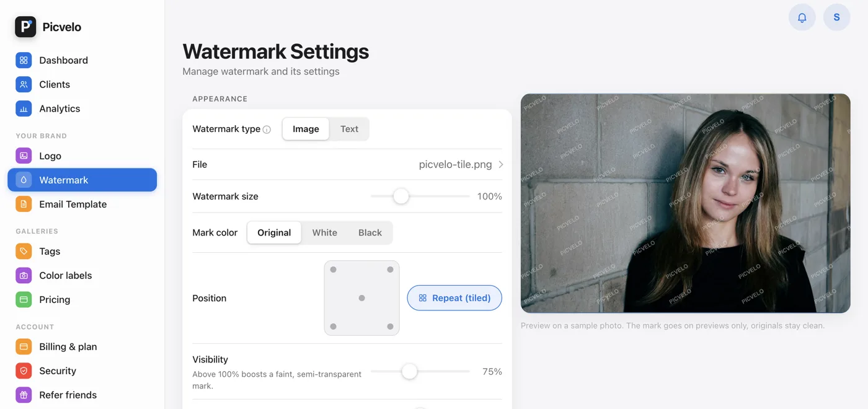868x409 pixels.
Task: Click the Repeat (tiled) button
Action: click(x=454, y=298)
